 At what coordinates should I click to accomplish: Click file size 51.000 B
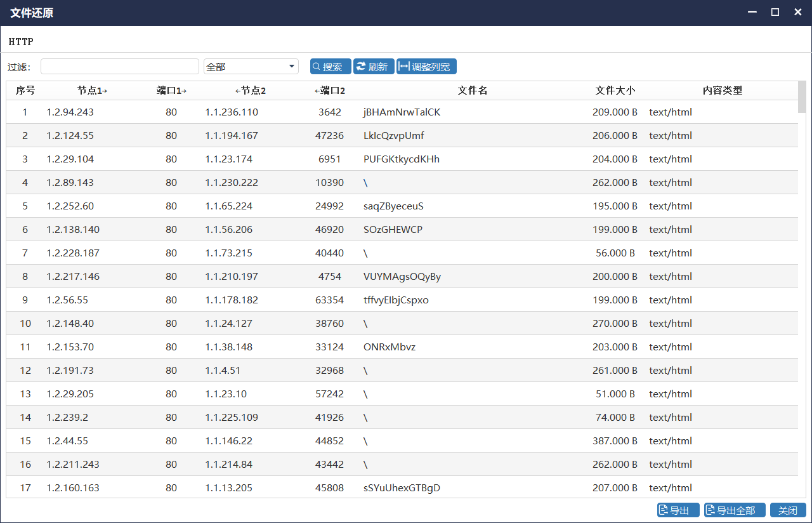pos(615,394)
